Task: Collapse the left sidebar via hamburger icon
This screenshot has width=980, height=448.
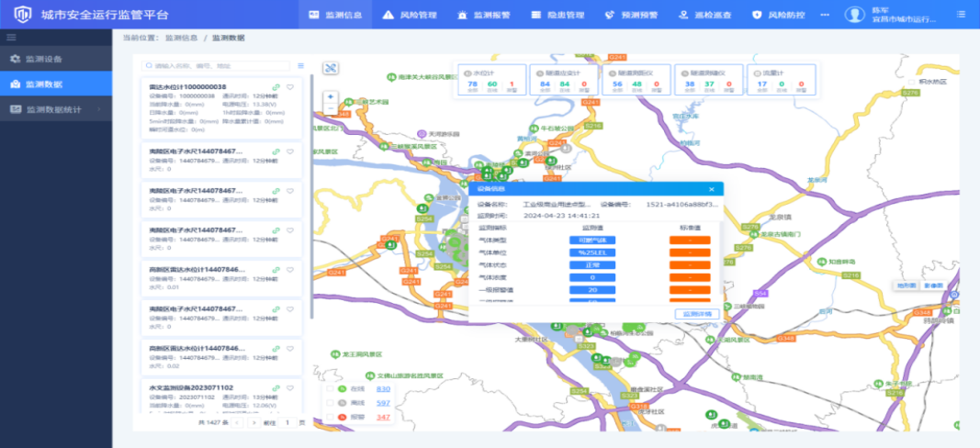Action: tap(12, 37)
